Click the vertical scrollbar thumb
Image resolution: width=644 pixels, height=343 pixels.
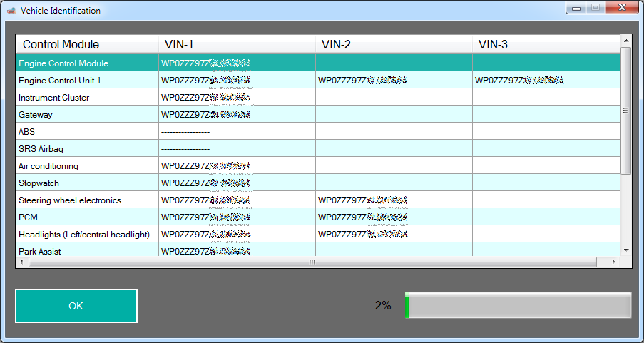point(625,111)
